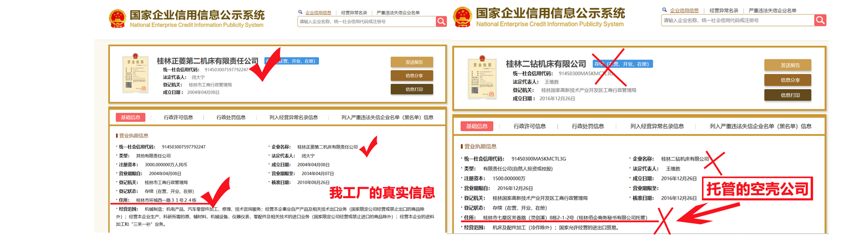Select 严重违法失信企业名单 search category on left page

click(398, 13)
